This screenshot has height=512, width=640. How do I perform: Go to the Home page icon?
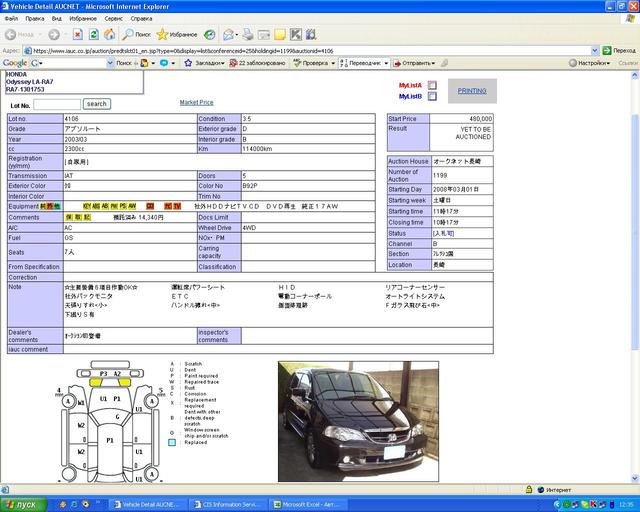tap(109, 35)
